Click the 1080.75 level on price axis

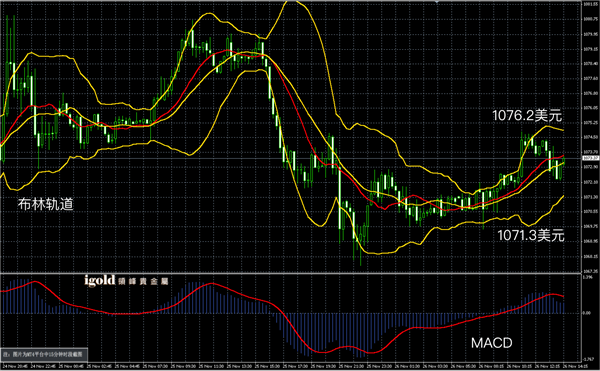point(591,19)
